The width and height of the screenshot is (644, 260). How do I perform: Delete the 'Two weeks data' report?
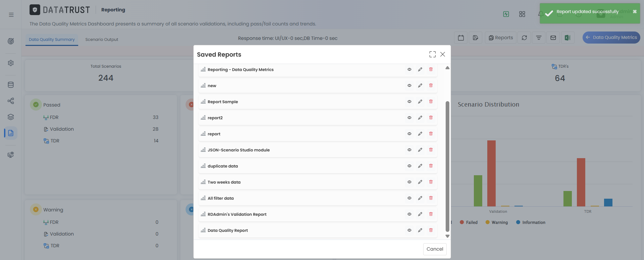click(431, 182)
